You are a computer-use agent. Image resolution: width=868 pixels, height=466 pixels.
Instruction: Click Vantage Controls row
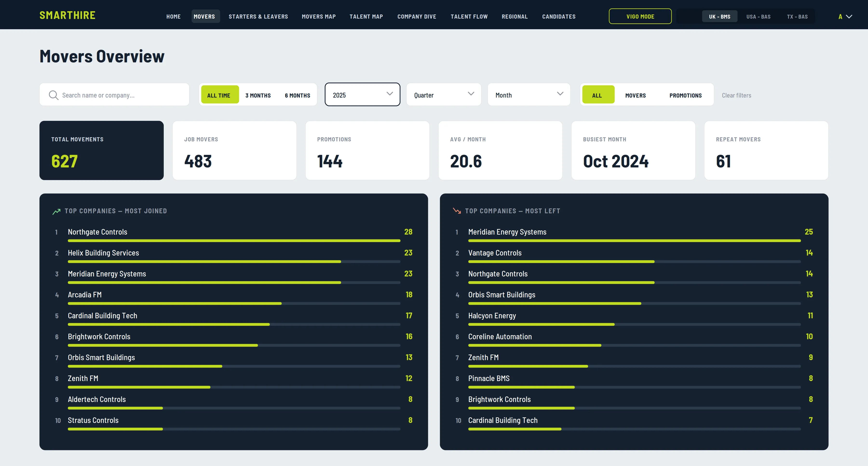634,256
